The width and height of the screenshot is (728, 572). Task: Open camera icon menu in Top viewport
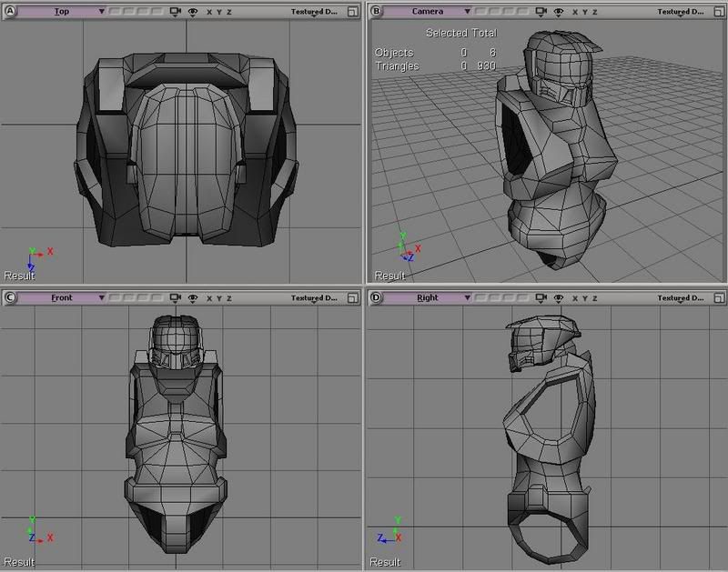pos(175,12)
